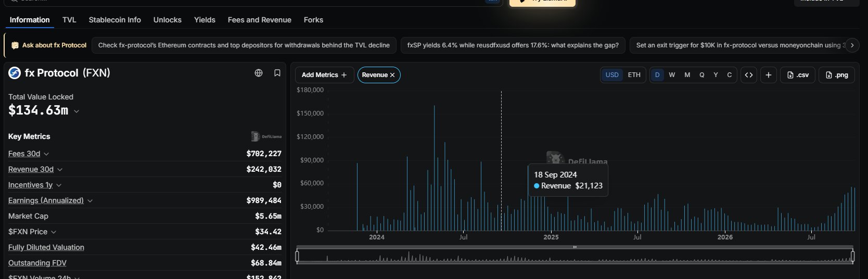Expand the Fees 30d row

click(x=46, y=154)
